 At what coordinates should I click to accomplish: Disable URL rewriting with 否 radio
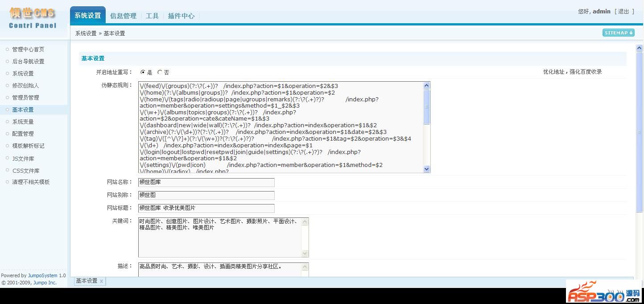(x=160, y=72)
